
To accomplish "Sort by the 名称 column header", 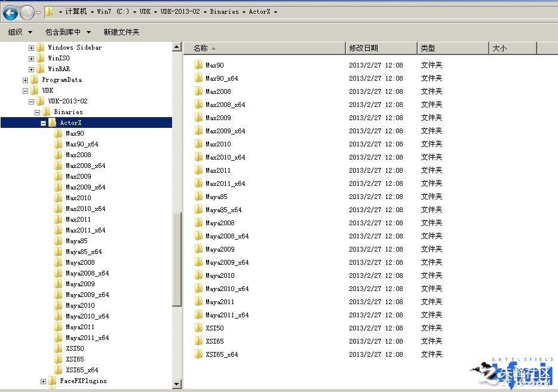I will pos(264,48).
